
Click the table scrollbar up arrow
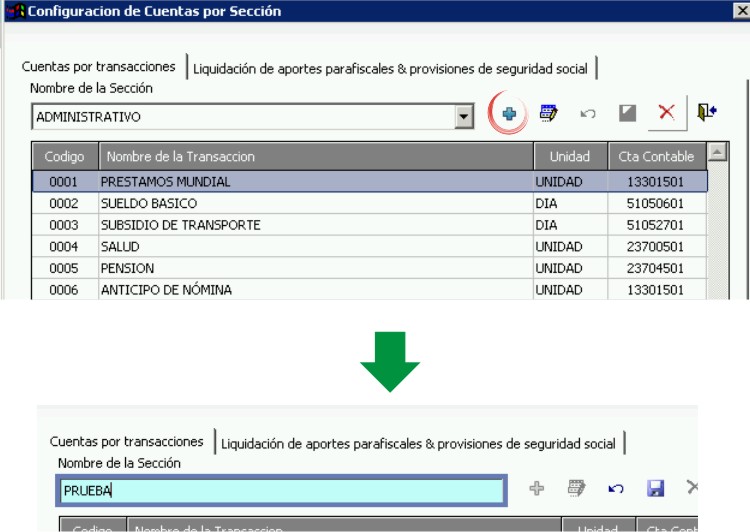[x=717, y=152]
